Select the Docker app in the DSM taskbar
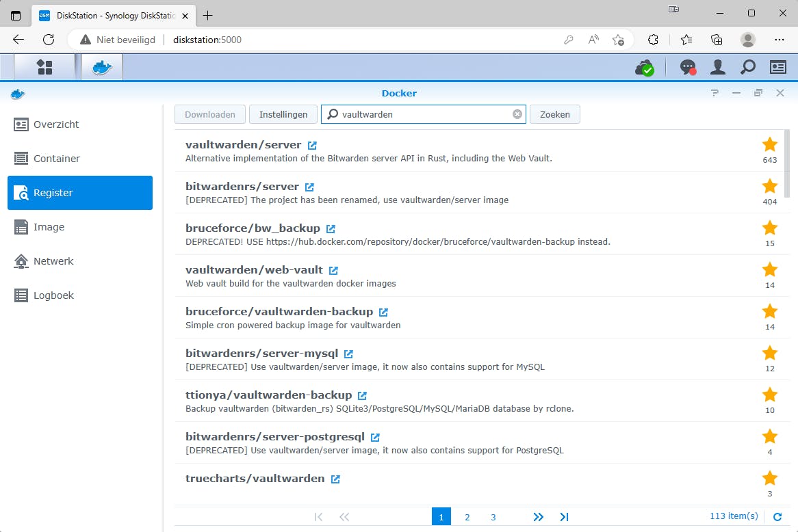This screenshot has width=798, height=532. 102,67
